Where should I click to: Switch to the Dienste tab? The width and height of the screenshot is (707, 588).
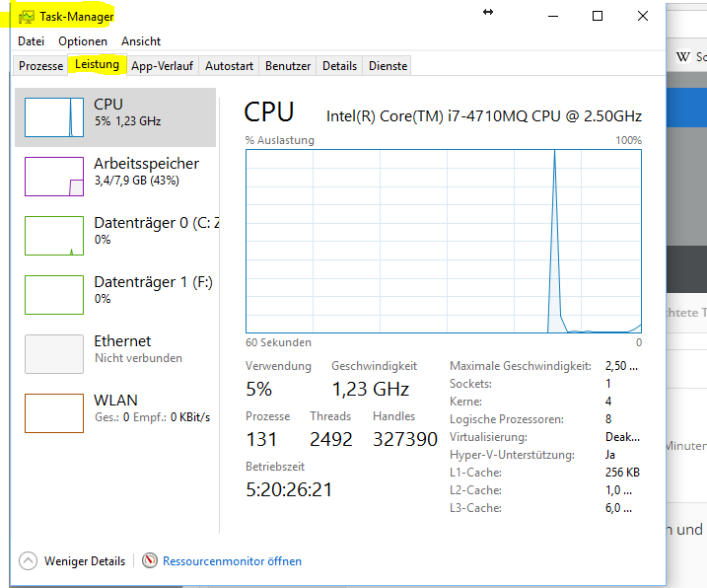pos(388,66)
